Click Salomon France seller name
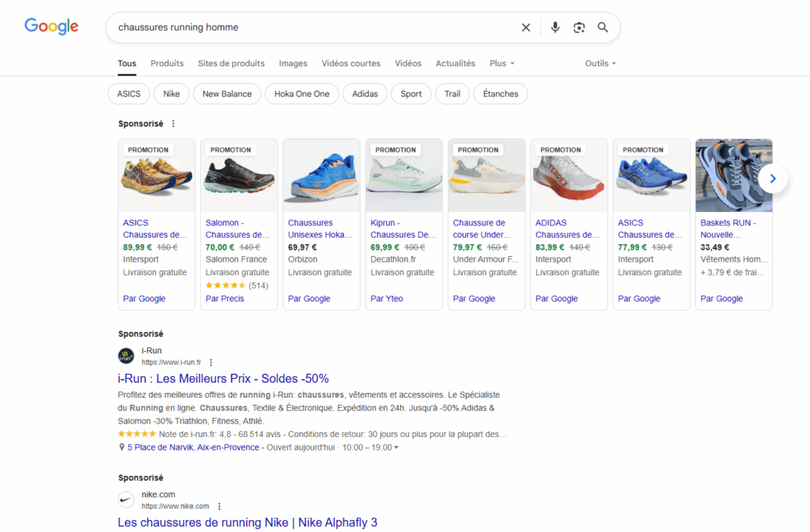The height and width of the screenshot is (532, 810). [236, 259]
